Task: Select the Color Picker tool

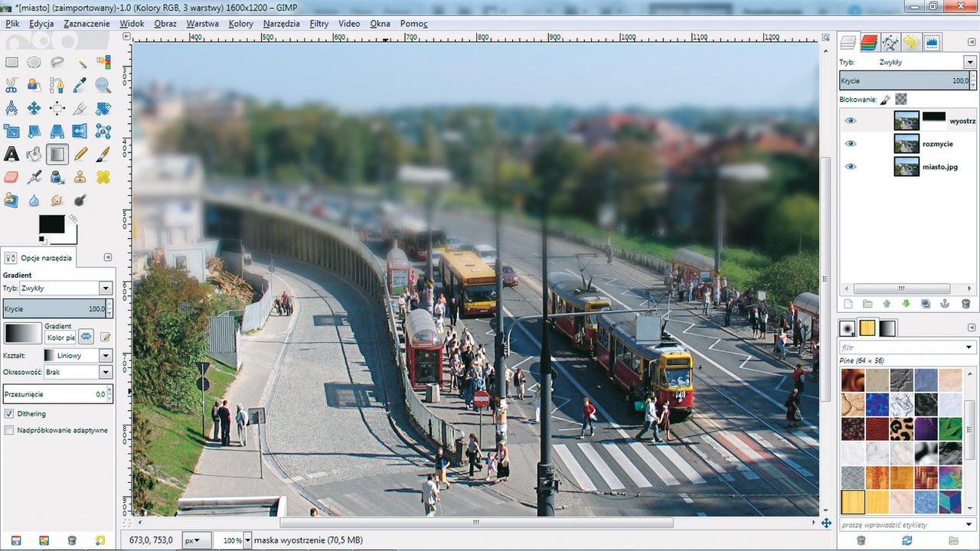Action: pos(80,86)
